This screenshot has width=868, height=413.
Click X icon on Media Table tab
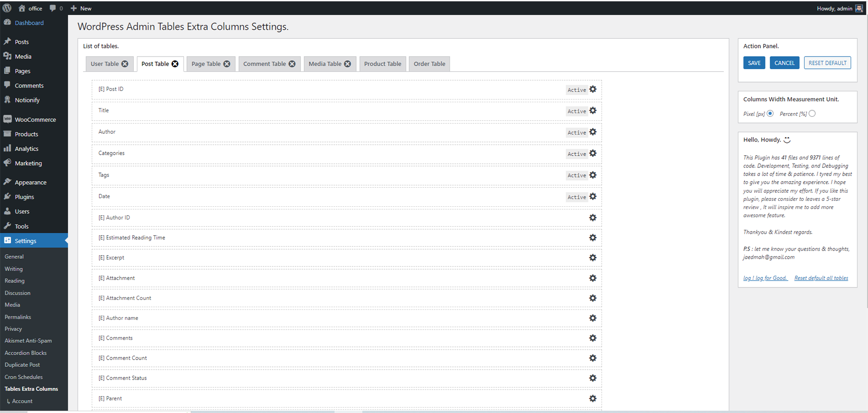[348, 64]
